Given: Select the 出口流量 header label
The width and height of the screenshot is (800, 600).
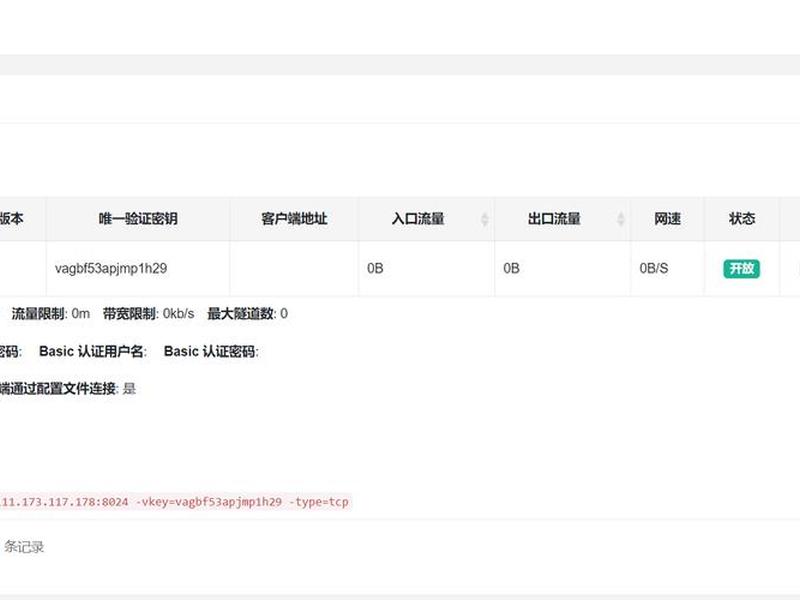Looking at the screenshot, I should pyautogui.click(x=554, y=219).
